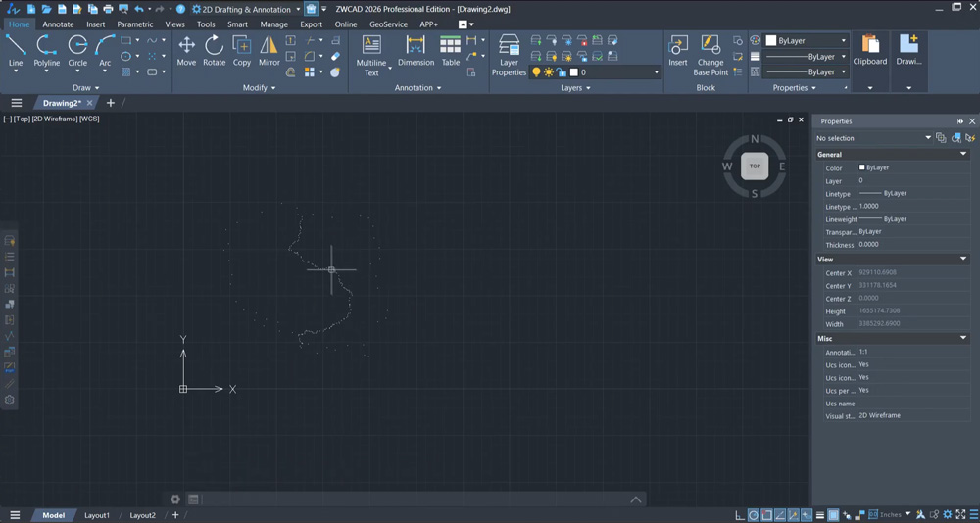Switch to the Layout1 tab
The image size is (980, 523).
point(97,515)
